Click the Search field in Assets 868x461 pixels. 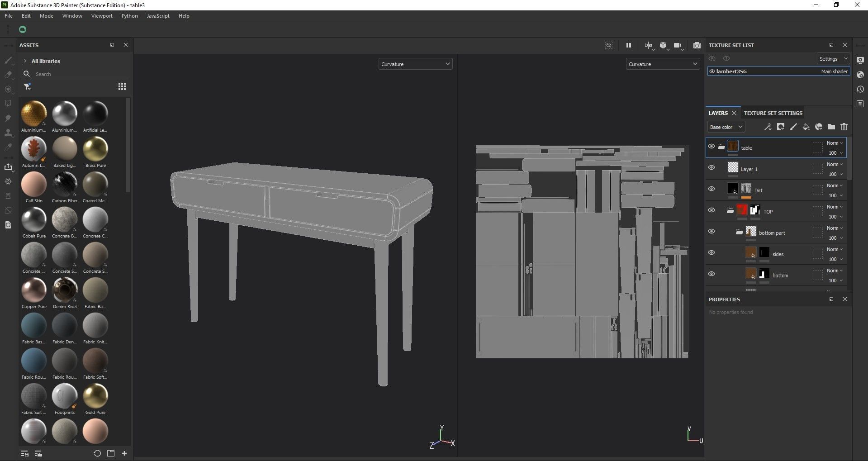point(75,74)
